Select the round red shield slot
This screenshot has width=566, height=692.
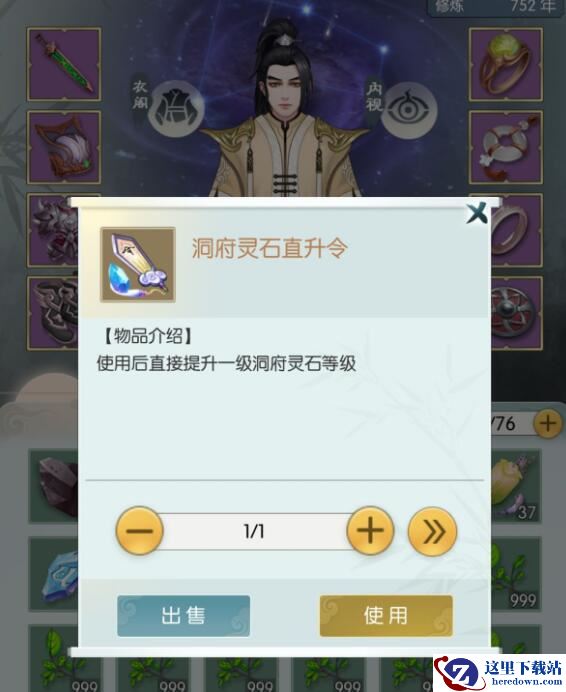pyautogui.click(x=517, y=313)
